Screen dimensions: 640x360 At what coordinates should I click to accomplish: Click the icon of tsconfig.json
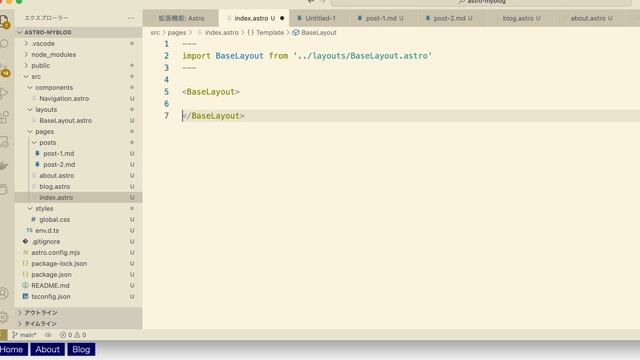[x=25, y=297]
